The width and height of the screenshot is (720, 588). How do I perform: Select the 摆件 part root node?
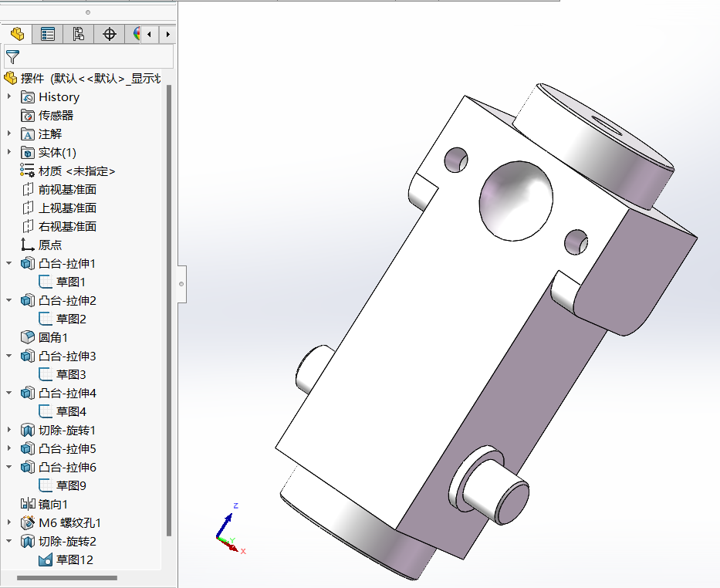point(83,79)
